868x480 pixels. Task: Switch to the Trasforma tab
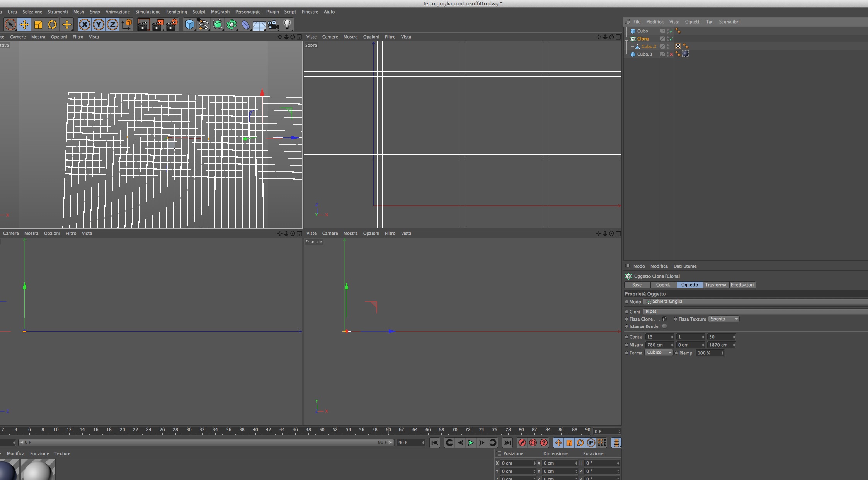715,285
